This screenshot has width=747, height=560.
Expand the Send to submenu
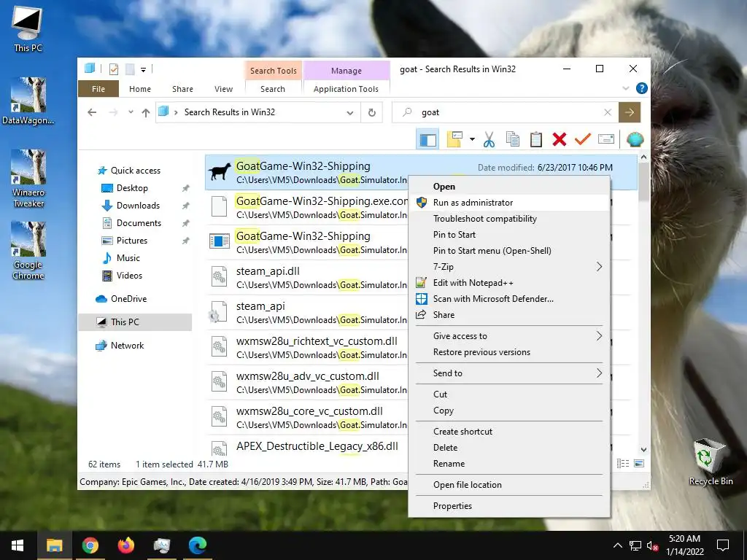pos(509,373)
